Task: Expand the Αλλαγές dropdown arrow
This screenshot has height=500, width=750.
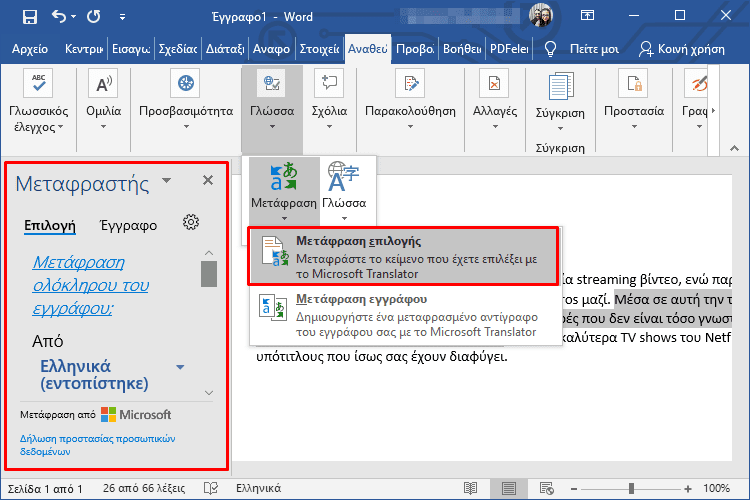Action: point(495,127)
